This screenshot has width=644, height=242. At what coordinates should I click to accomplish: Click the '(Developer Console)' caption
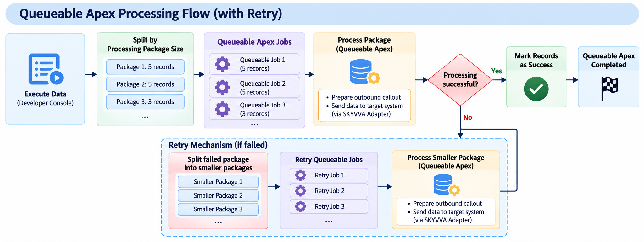(x=45, y=103)
